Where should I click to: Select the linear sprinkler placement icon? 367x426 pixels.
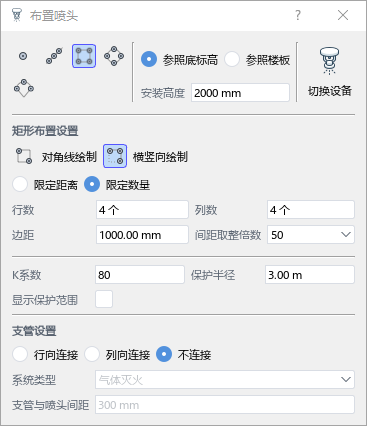click(54, 56)
